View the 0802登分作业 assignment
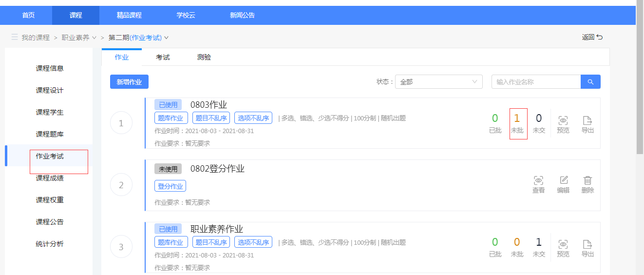Screen dimensions: 644x275 tap(539, 185)
